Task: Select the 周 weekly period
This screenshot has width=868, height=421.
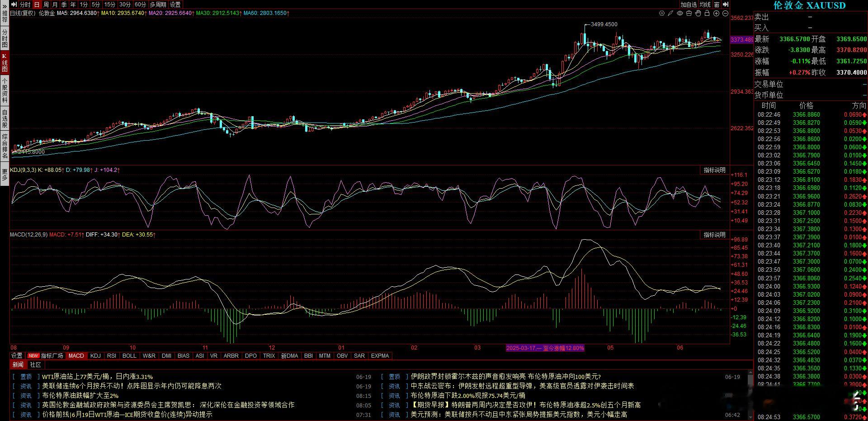Action: coord(46,5)
